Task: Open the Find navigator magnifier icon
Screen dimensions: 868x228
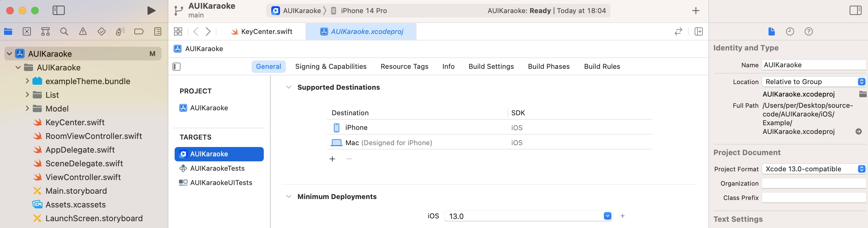Action: [x=64, y=32]
